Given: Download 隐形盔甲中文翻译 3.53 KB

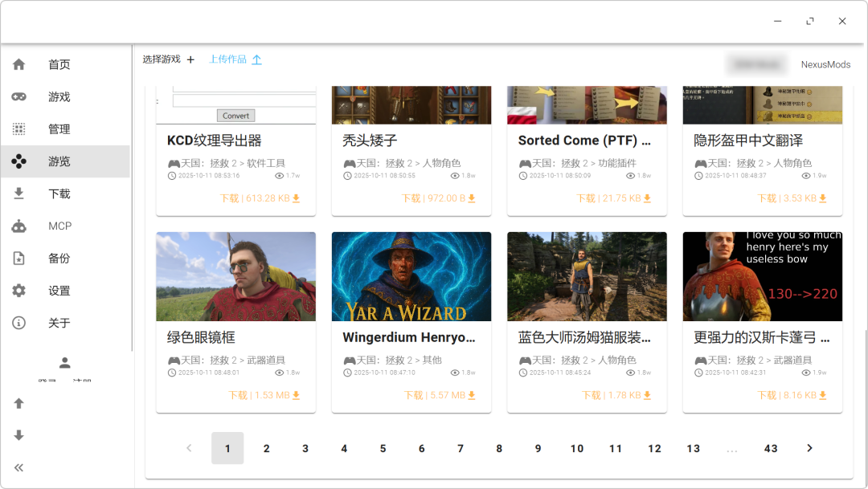Looking at the screenshot, I should pos(792,198).
